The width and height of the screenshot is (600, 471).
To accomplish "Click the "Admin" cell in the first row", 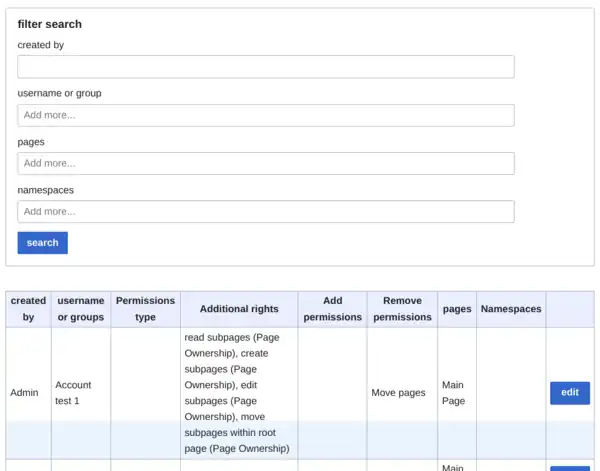I will point(24,393).
